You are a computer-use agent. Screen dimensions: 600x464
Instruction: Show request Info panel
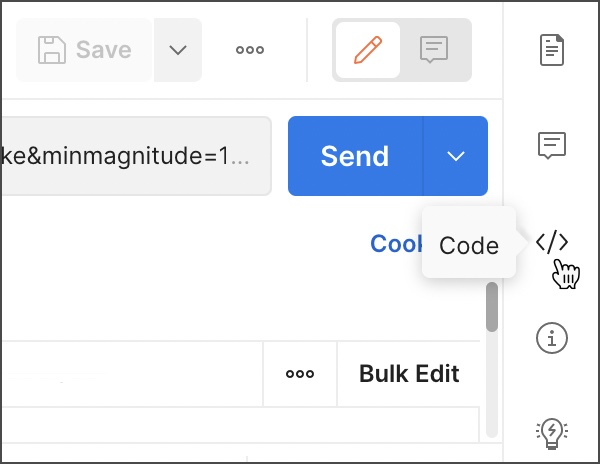(x=552, y=338)
